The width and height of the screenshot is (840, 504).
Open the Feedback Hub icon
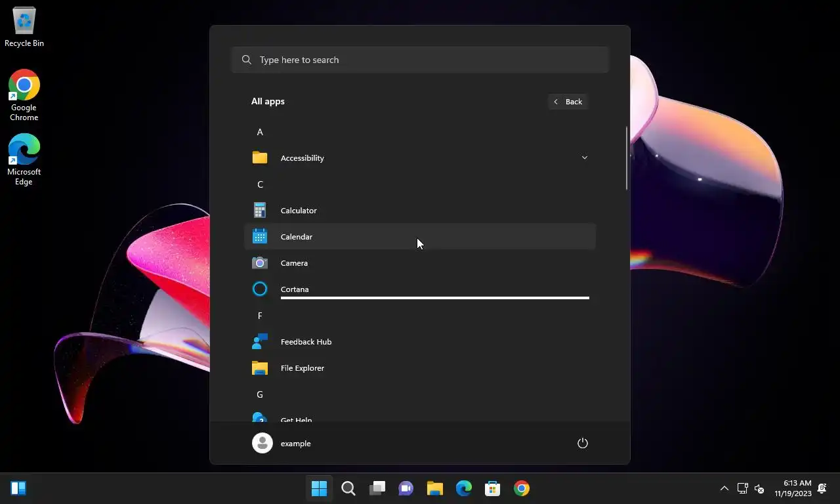coord(260,341)
